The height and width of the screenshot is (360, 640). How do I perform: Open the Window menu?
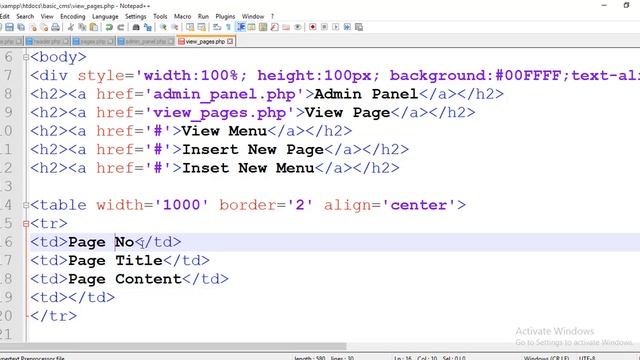(x=253, y=16)
